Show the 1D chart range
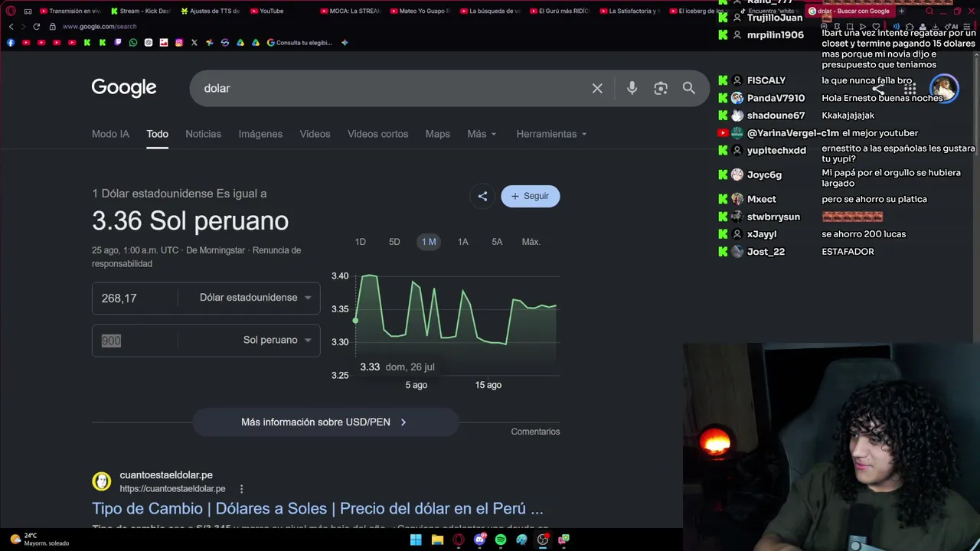Image resolution: width=980 pixels, height=551 pixels. point(360,242)
